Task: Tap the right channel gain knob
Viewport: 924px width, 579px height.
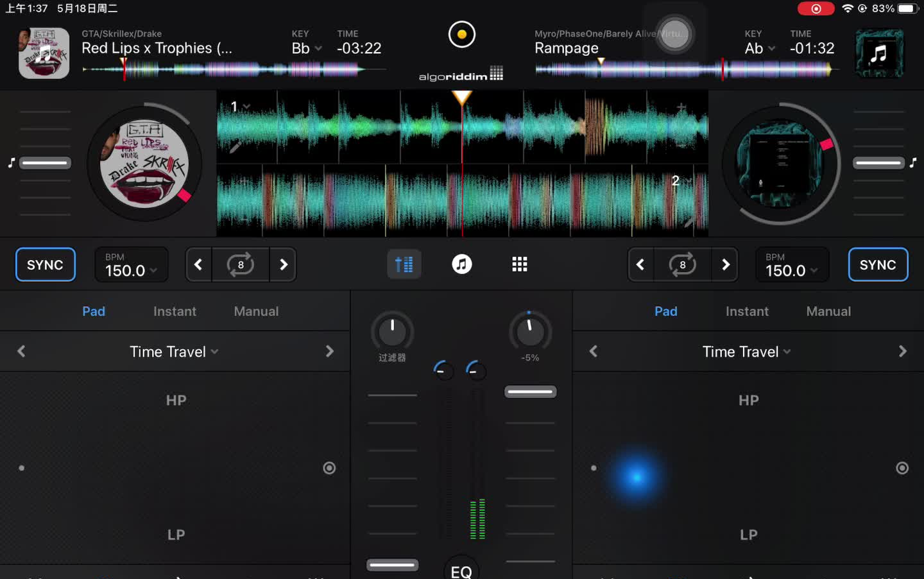Action: [475, 370]
